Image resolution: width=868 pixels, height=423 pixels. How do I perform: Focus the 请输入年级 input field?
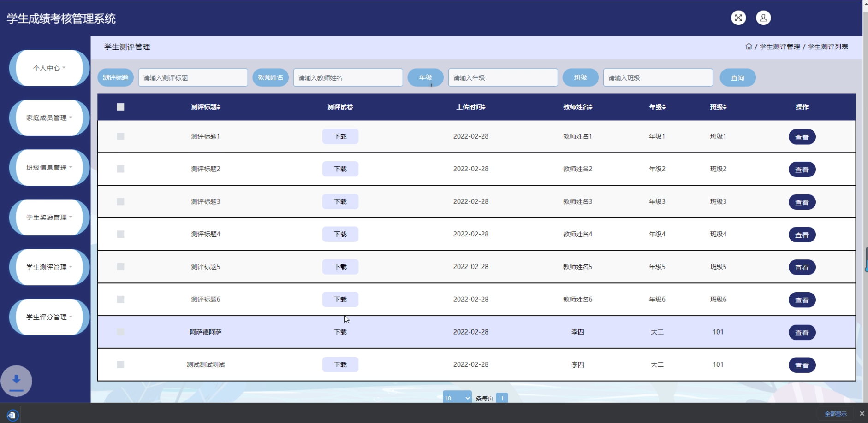(x=503, y=78)
